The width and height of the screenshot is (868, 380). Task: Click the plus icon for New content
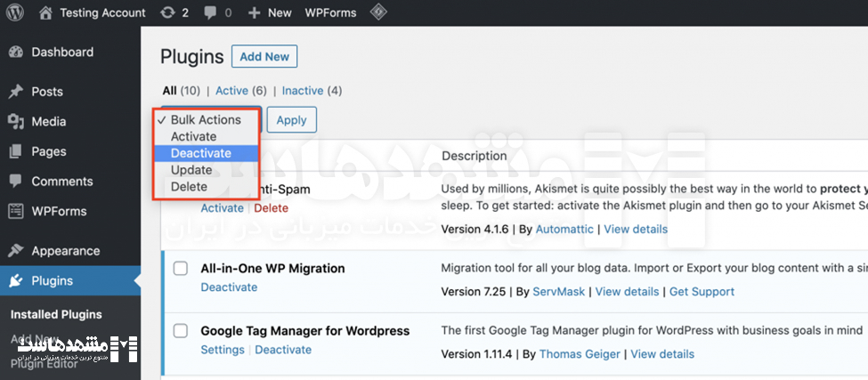255,12
